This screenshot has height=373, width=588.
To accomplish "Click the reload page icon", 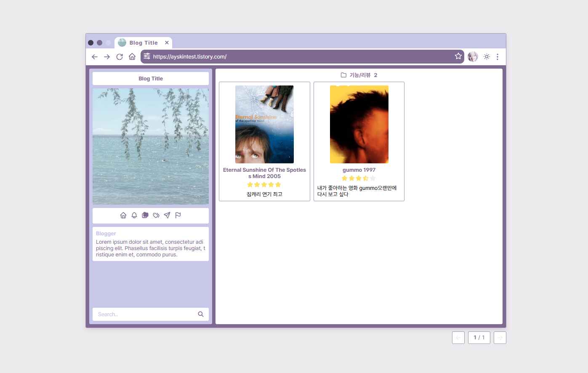I will pyautogui.click(x=120, y=57).
